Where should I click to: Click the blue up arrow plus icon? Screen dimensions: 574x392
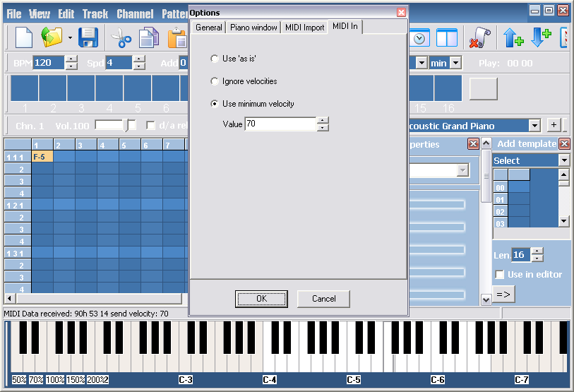coord(513,37)
